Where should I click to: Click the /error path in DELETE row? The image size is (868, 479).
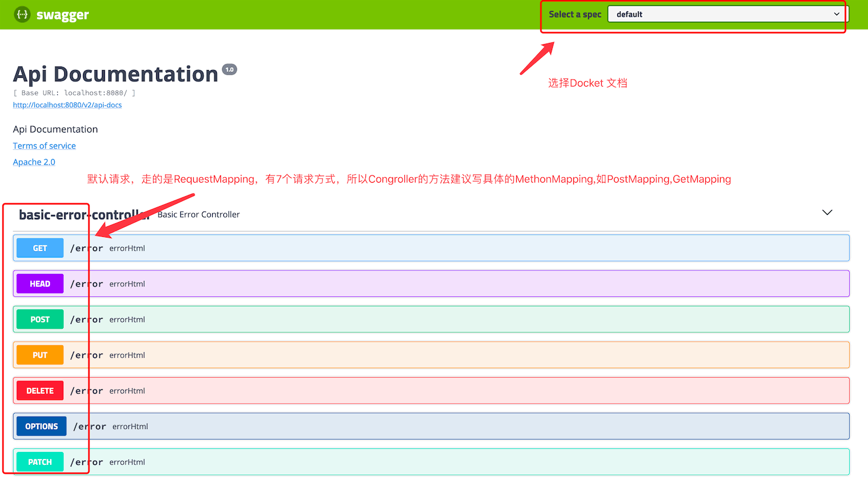coord(87,391)
